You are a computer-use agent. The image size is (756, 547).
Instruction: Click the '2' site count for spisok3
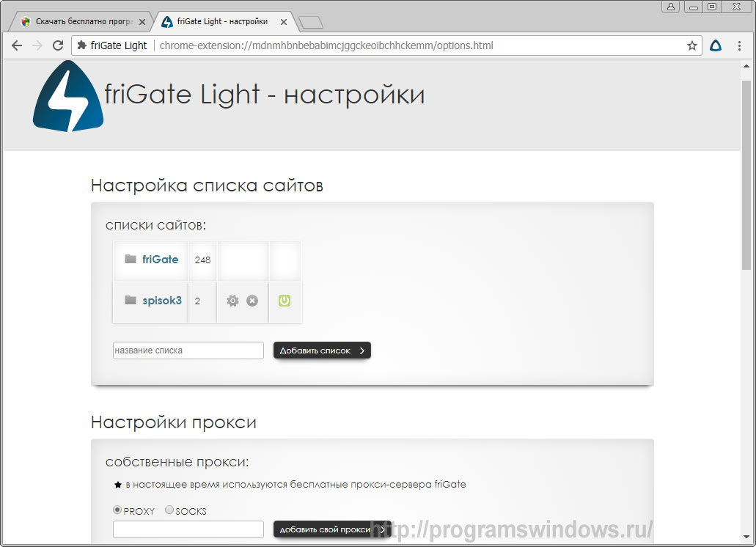pyautogui.click(x=197, y=301)
